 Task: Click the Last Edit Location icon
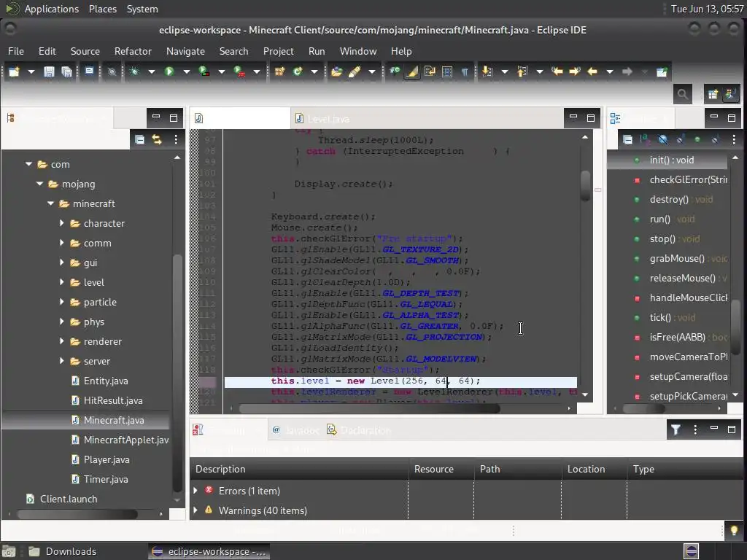557,71
